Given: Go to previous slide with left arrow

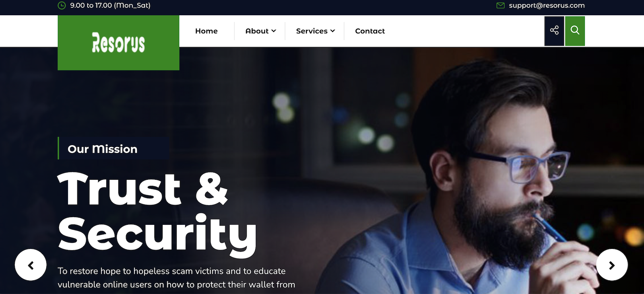Looking at the screenshot, I should click(31, 265).
